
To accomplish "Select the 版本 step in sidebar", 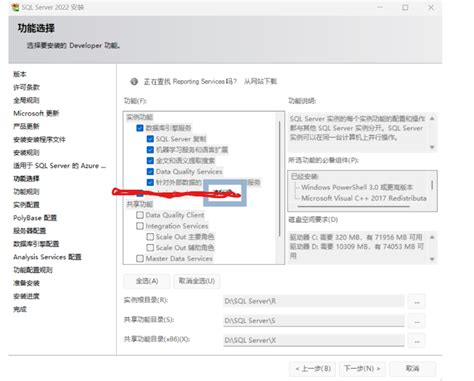I will click(20, 74).
